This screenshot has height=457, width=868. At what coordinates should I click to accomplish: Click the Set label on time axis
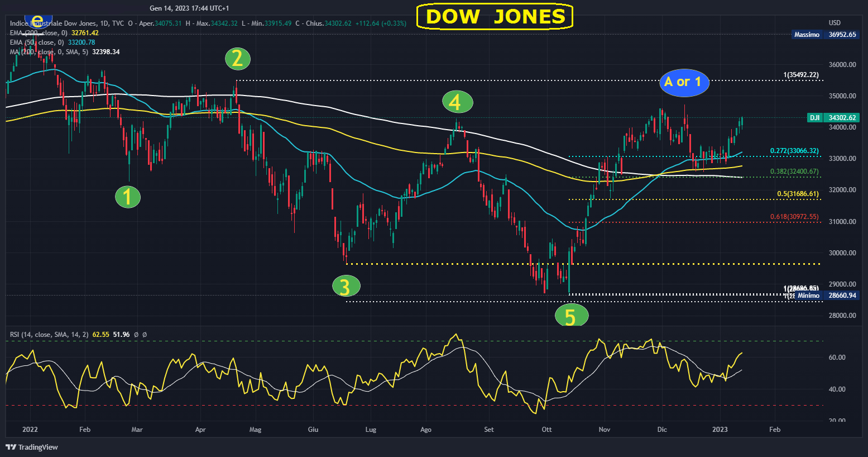point(489,430)
